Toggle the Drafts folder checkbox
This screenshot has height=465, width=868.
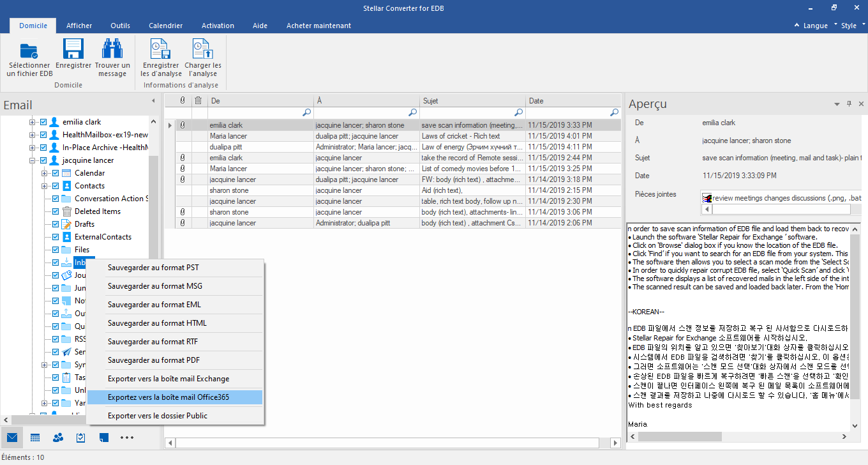[x=56, y=224]
